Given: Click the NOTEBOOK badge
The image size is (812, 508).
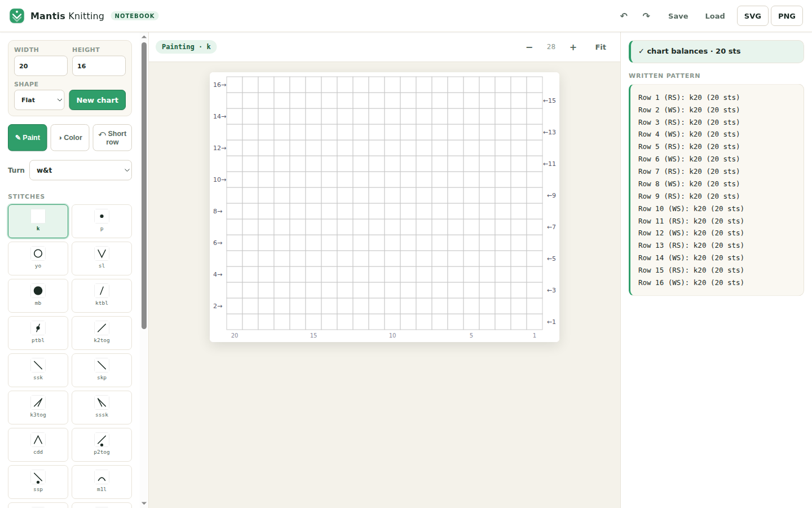Looking at the screenshot, I should [134, 16].
